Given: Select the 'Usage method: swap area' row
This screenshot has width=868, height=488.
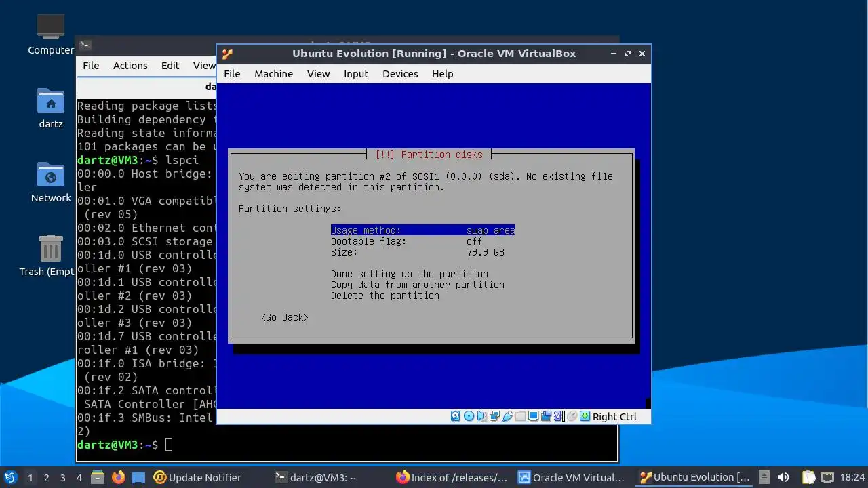Looking at the screenshot, I should (423, 230).
